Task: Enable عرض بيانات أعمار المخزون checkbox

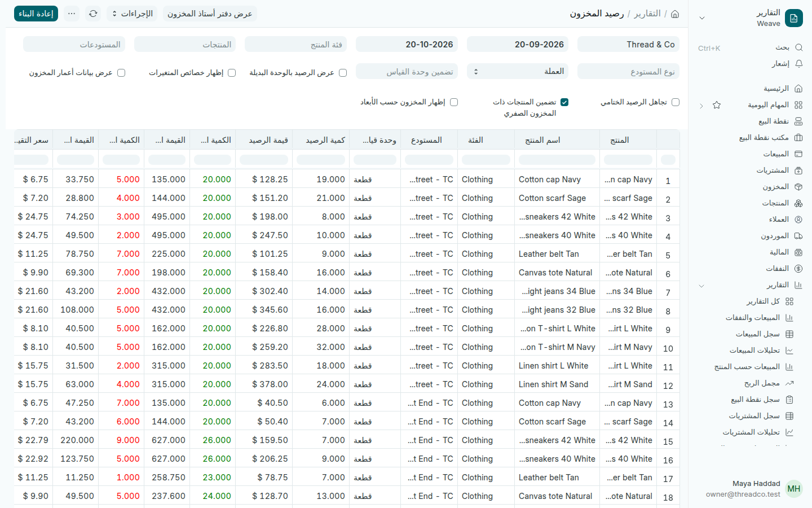Action: [x=121, y=73]
